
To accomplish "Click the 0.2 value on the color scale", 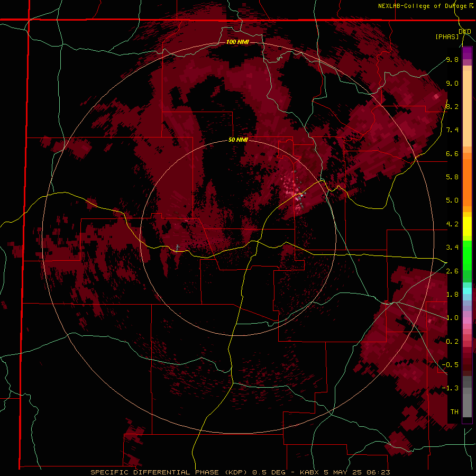I will pos(452,342).
